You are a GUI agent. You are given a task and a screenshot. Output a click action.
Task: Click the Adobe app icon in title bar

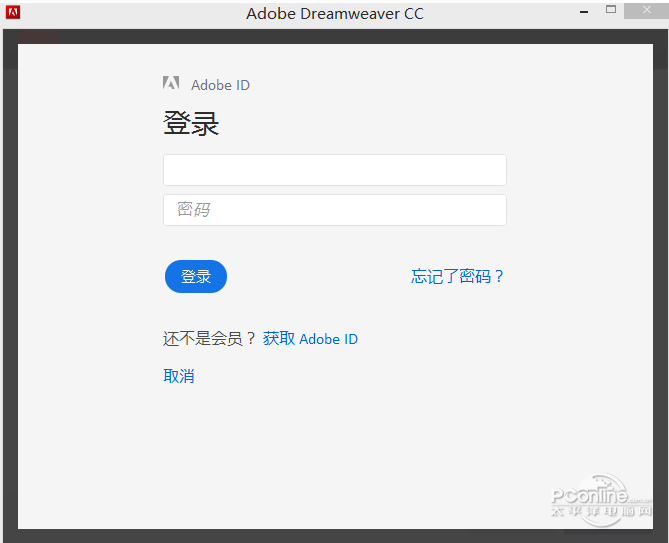(13, 14)
